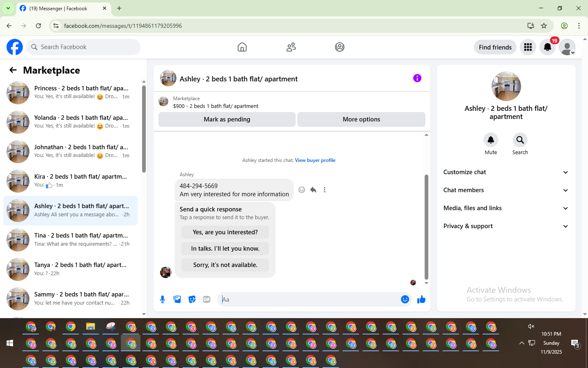
Task: Click the Mark as pending button
Action: 227,119
